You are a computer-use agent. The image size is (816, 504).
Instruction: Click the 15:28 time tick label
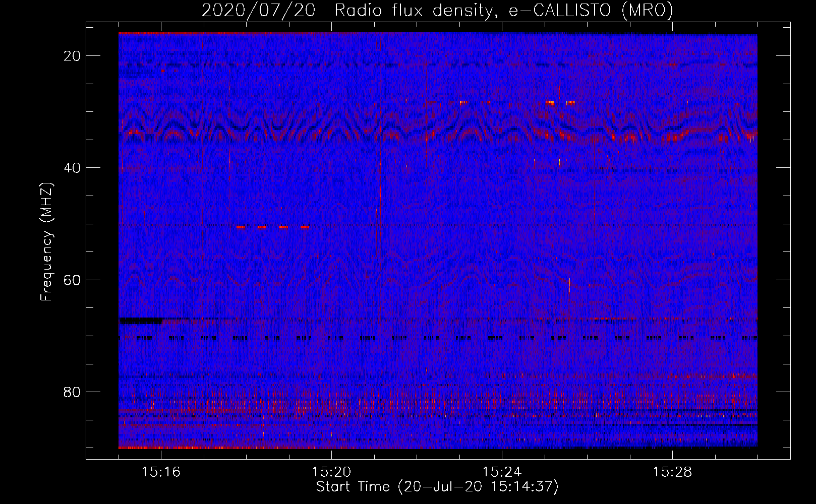(x=672, y=472)
